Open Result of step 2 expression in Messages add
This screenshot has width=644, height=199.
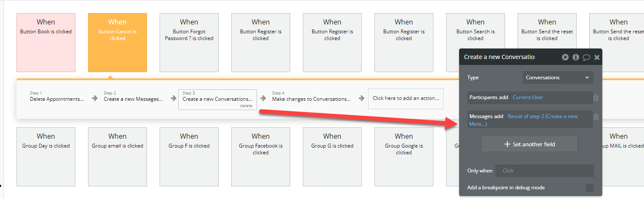(524, 120)
